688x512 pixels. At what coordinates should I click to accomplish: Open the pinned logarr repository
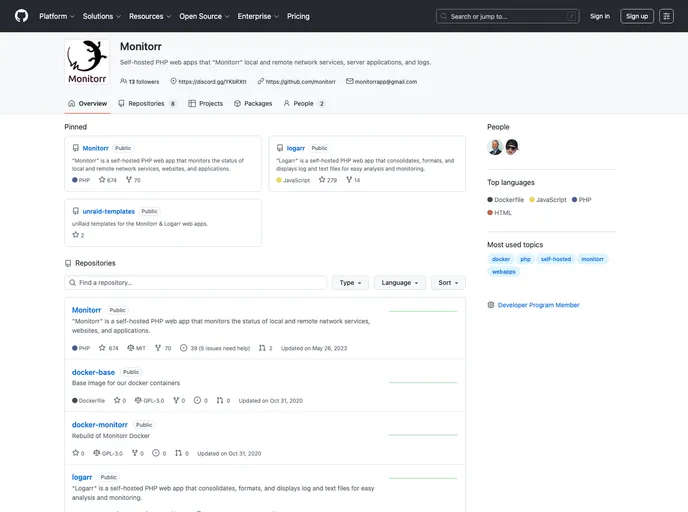(x=295, y=148)
